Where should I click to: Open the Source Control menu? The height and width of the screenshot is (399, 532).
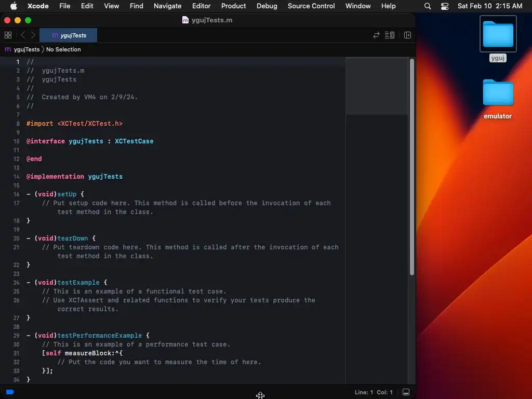311,6
